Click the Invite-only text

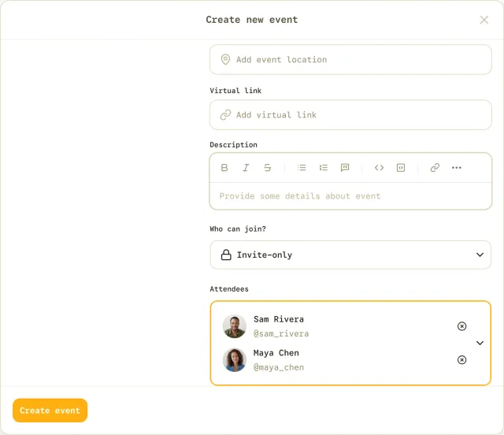(x=265, y=255)
